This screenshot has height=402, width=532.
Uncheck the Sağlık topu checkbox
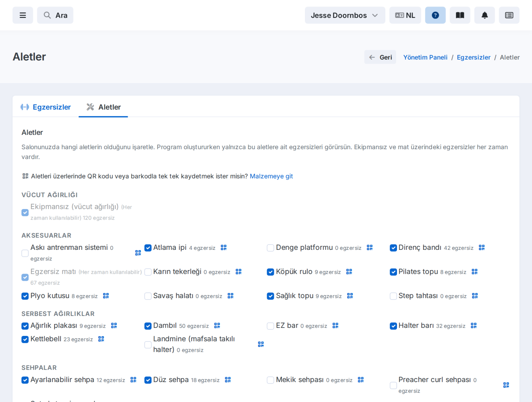click(x=271, y=296)
